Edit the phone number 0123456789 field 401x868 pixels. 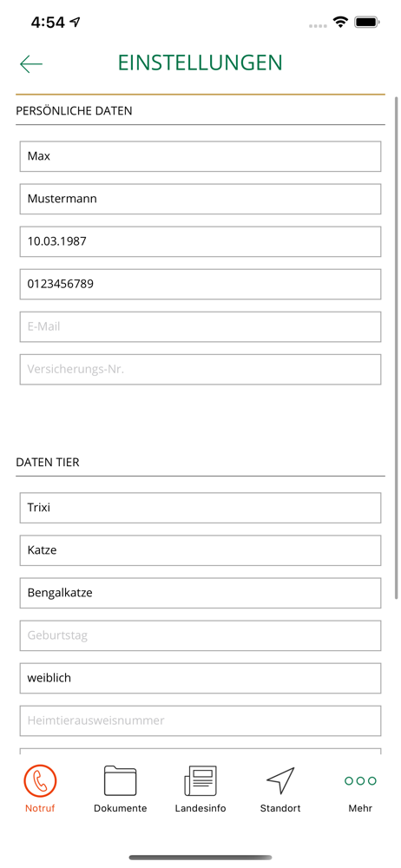click(200, 284)
